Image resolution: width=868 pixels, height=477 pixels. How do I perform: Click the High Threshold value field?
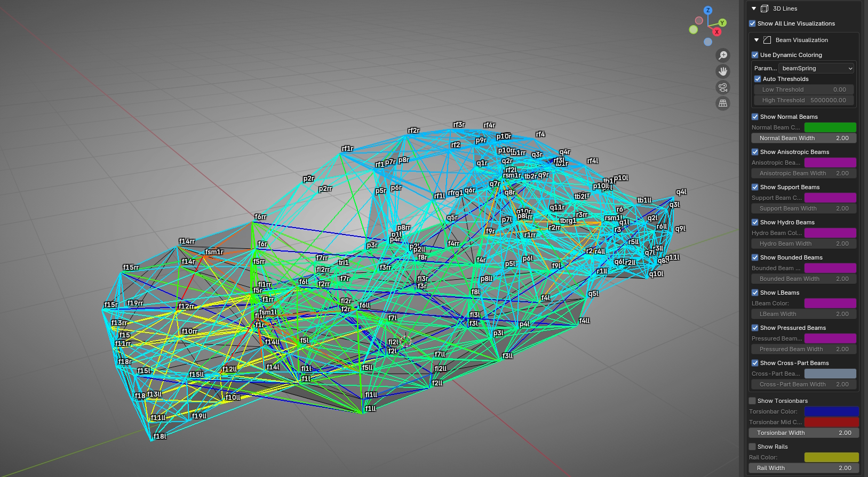[x=804, y=100]
